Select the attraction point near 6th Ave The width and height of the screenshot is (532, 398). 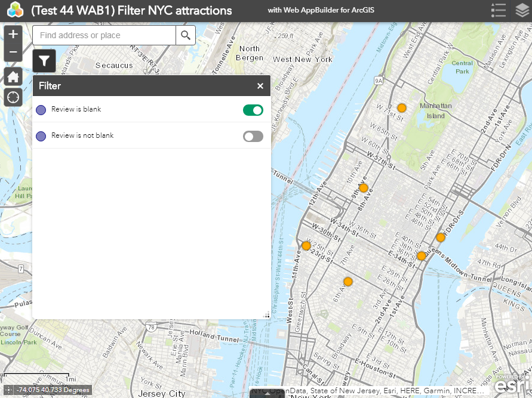pos(348,282)
